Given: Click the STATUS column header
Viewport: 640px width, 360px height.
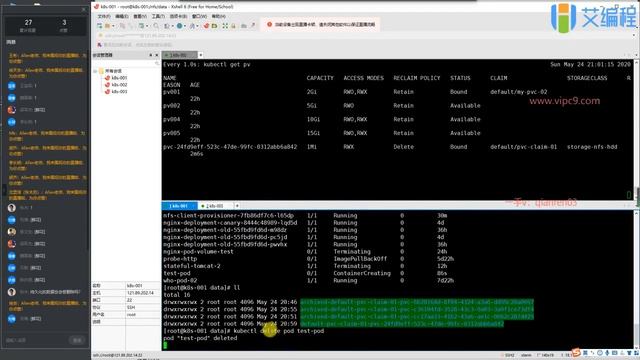Looking at the screenshot, I should pyautogui.click(x=460, y=78).
